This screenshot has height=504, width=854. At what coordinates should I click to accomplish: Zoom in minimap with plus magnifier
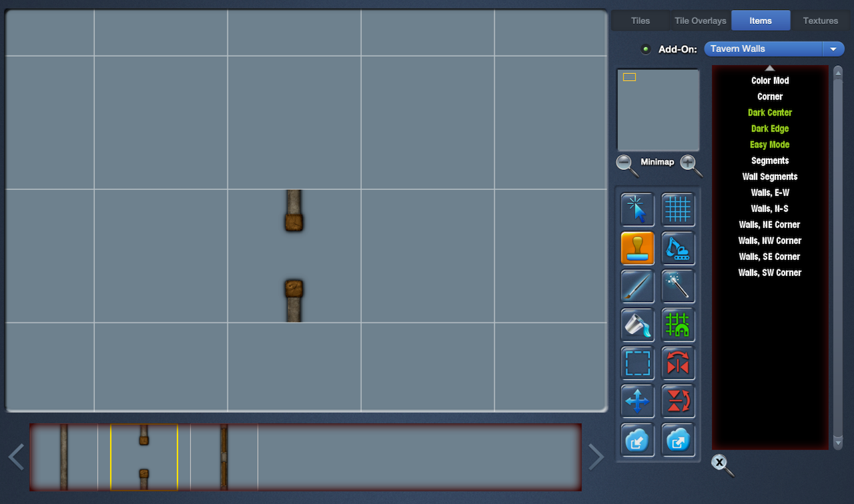(x=691, y=164)
